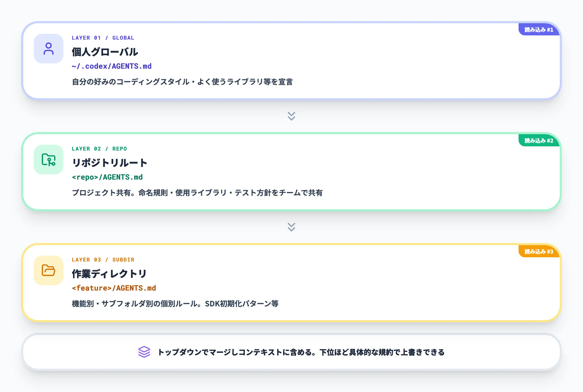Click the 読み込み #3 badge

539,251
